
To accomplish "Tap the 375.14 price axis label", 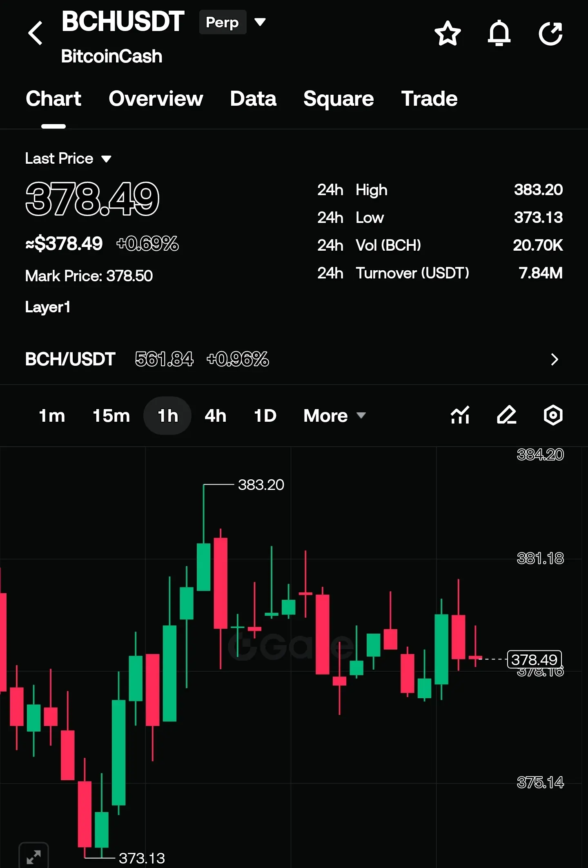I will click(540, 782).
